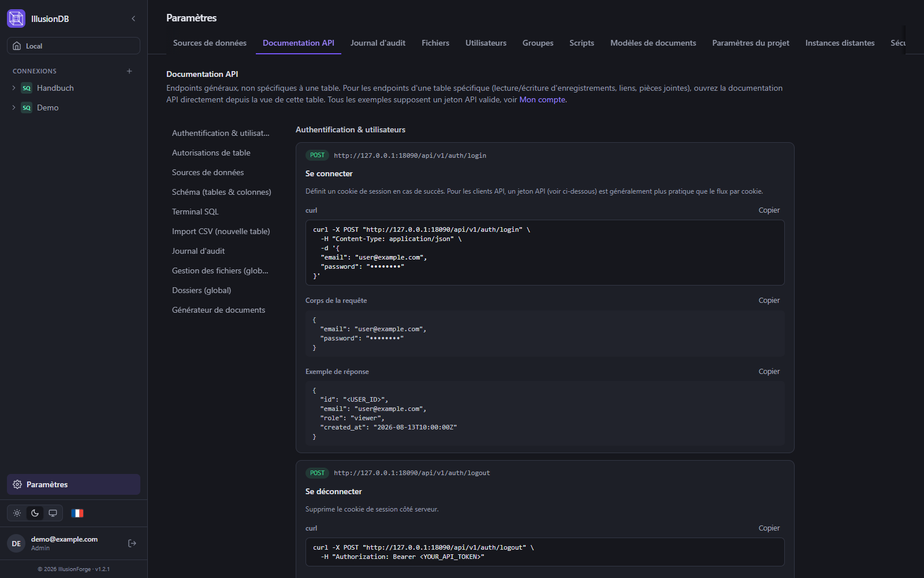The height and width of the screenshot is (578, 924).
Task: Copy the login curl command
Action: tap(769, 210)
